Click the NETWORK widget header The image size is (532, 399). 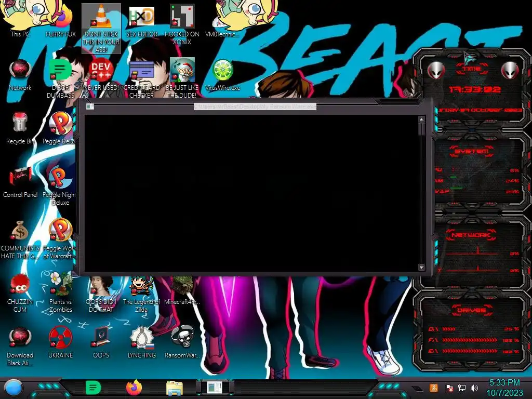pyautogui.click(x=471, y=235)
